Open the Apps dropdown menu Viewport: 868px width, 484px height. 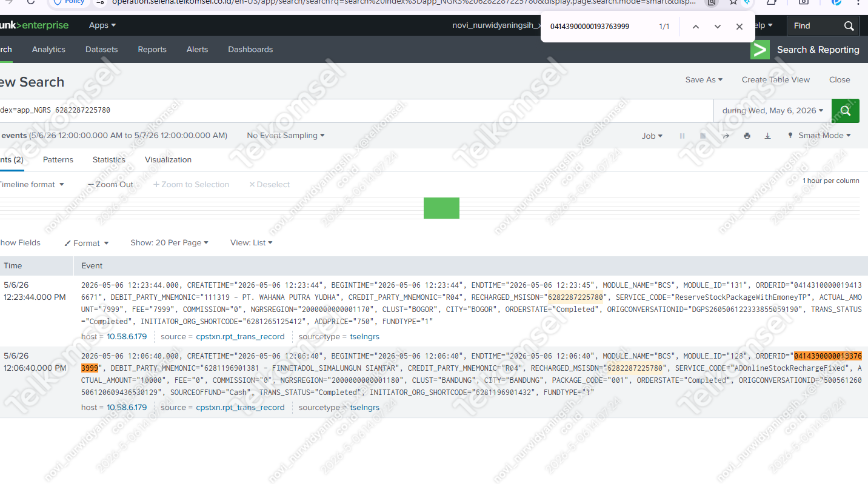point(102,25)
